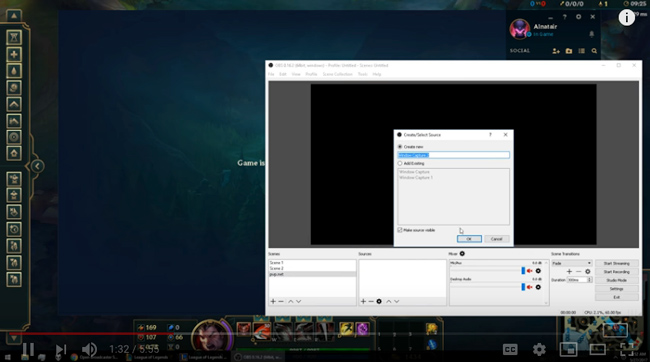Open the Edit menu in OBS
The width and height of the screenshot is (650, 362).
click(x=283, y=74)
